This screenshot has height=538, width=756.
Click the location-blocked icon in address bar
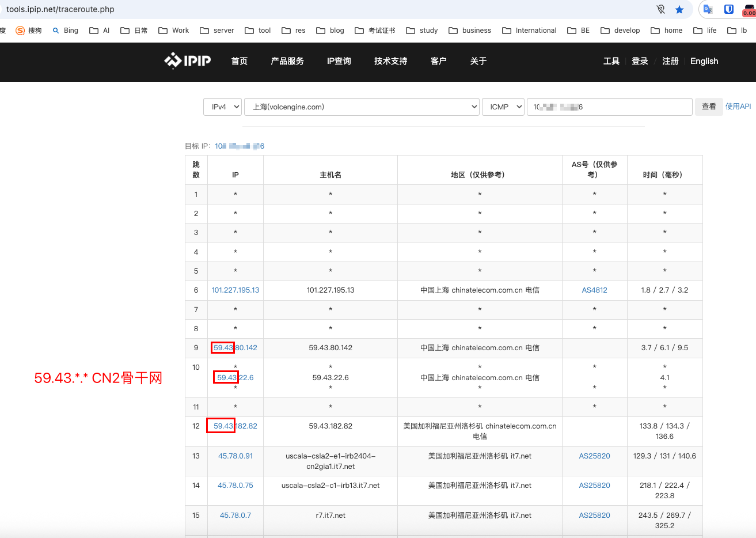661,9
